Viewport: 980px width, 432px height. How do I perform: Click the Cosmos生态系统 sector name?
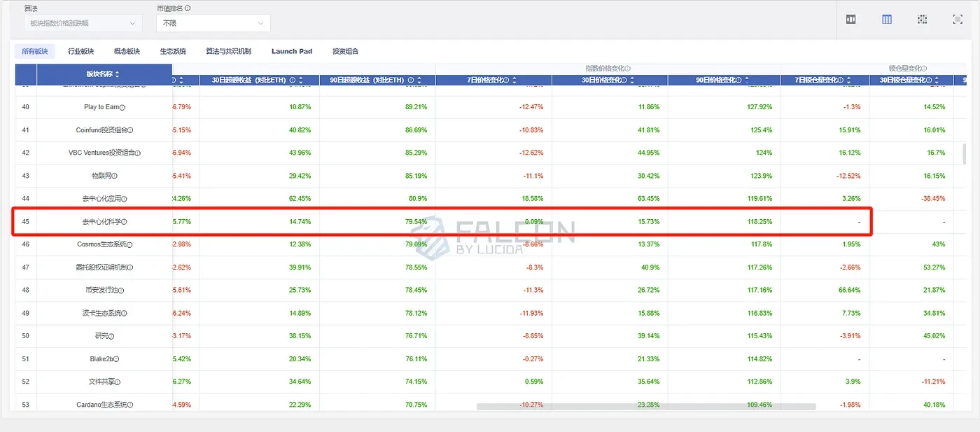click(x=102, y=244)
